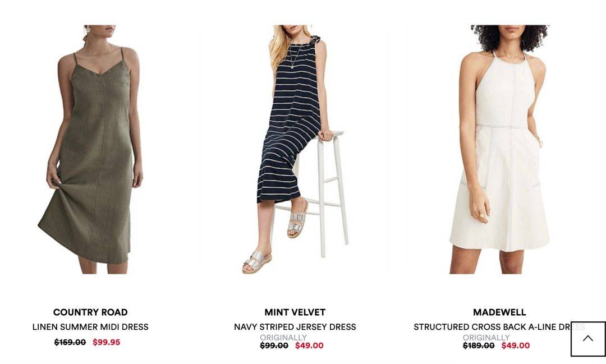Click the Originally label under Mint Velvet
606x364 pixels.
(x=283, y=337)
